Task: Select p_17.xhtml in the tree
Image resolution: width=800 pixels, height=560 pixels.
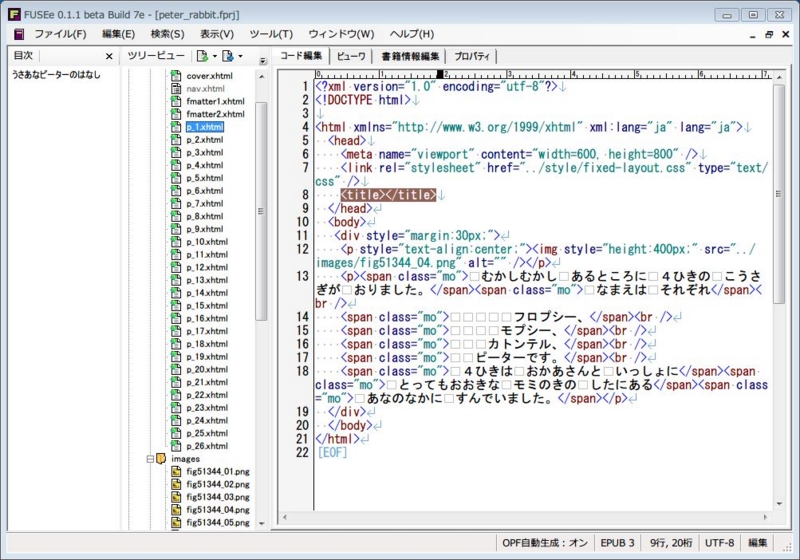Action: [207, 331]
